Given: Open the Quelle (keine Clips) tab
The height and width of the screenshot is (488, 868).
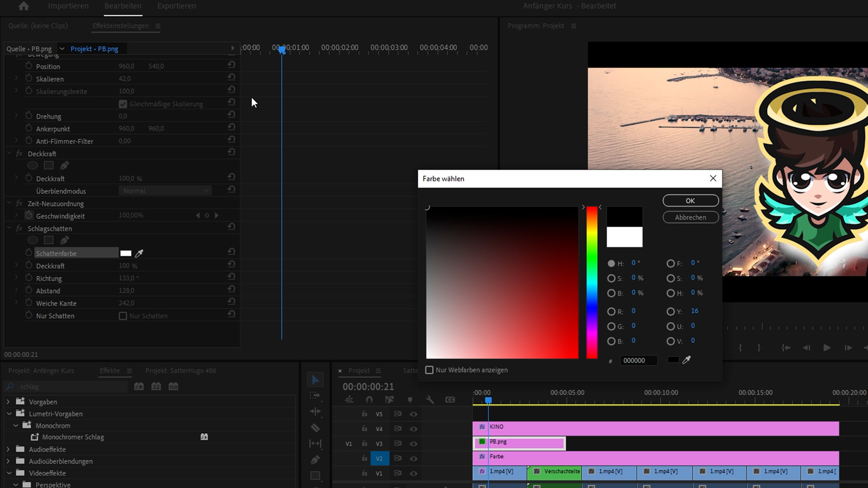Looking at the screenshot, I should pyautogui.click(x=38, y=26).
